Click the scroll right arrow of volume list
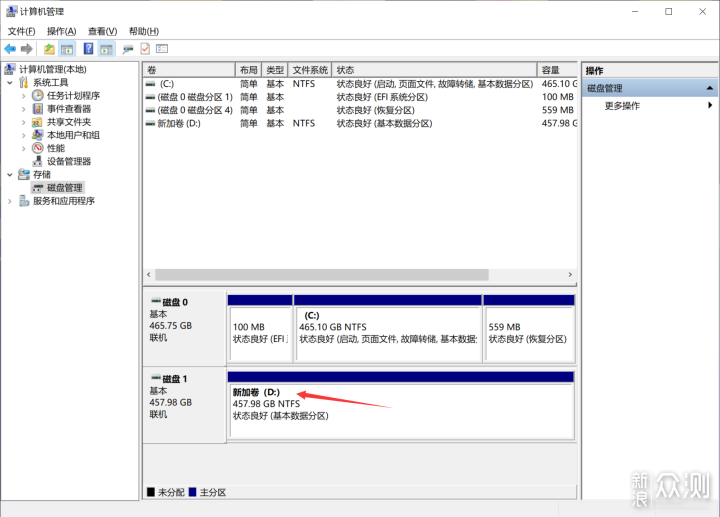Image resolution: width=720 pixels, height=517 pixels. pos(570,275)
